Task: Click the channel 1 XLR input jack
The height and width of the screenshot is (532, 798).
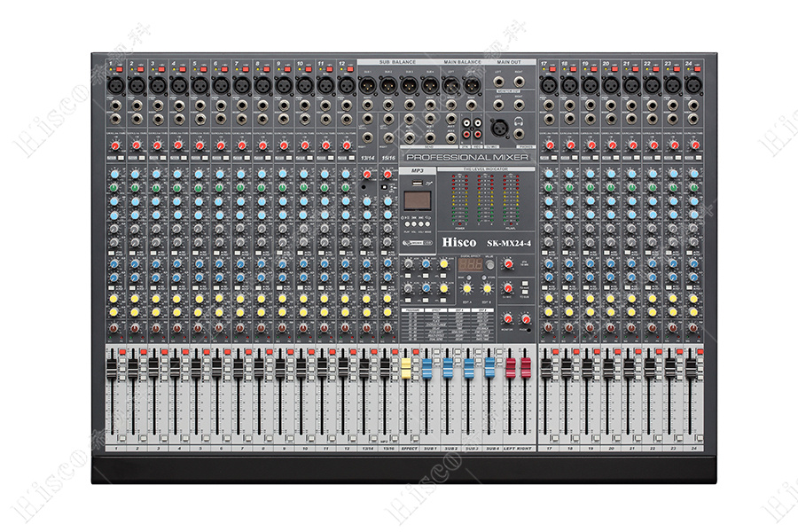Action: (x=114, y=86)
